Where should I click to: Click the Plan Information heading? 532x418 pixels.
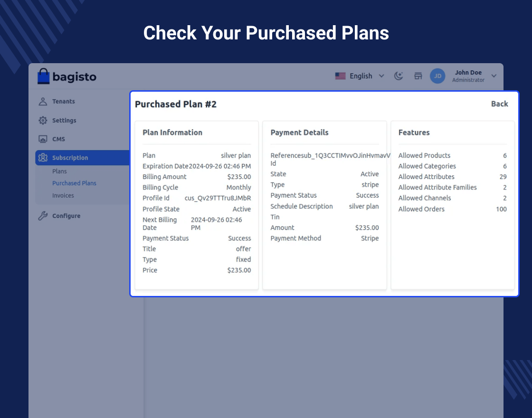172,133
